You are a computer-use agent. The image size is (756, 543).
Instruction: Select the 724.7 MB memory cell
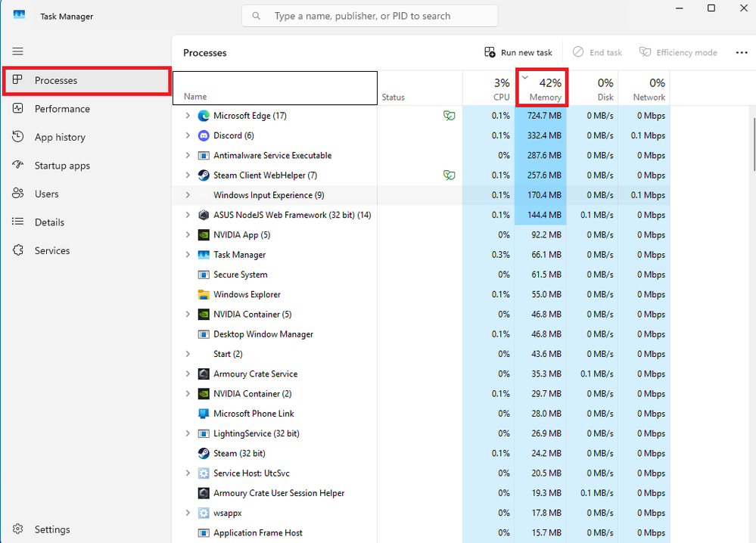(x=540, y=116)
